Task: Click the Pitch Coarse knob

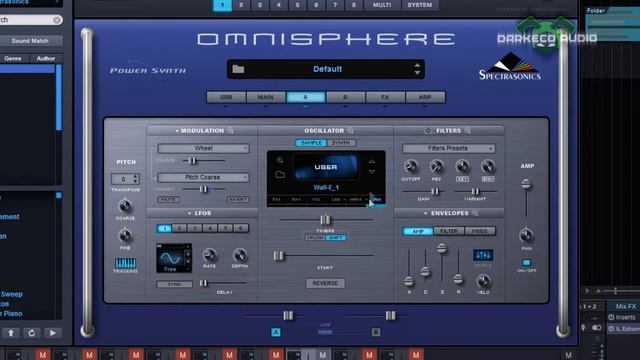Action: coord(125,206)
